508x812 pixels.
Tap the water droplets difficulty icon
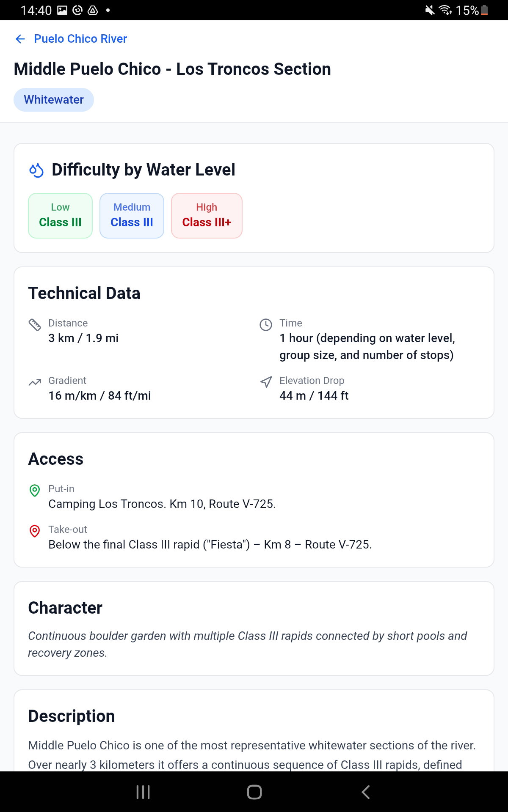(36, 170)
